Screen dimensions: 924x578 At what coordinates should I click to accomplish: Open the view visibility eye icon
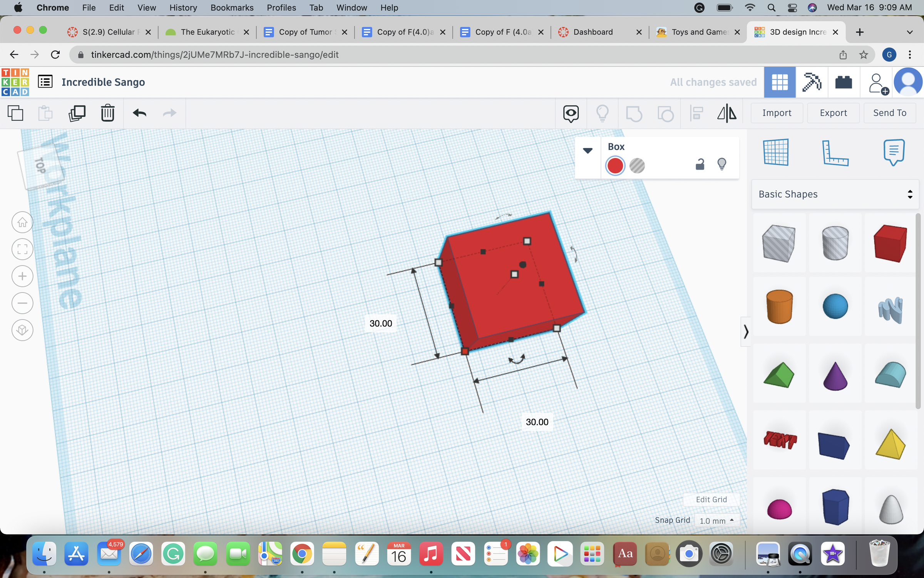pos(571,113)
